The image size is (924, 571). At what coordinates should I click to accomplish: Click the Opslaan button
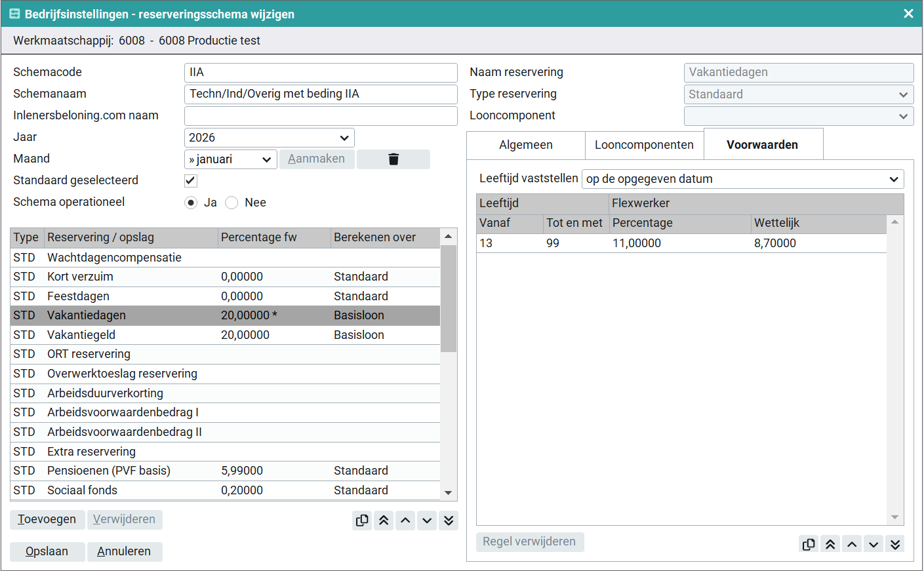pos(47,551)
